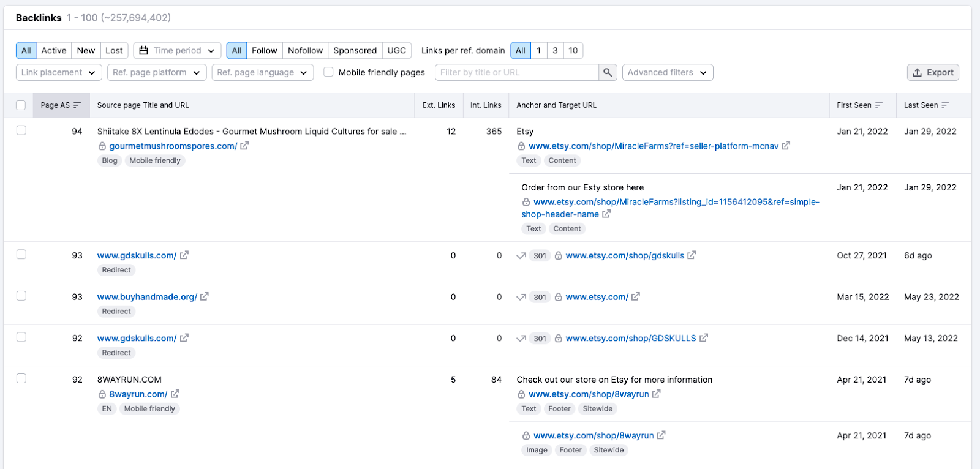Sort by Last Seen column icon
The height and width of the screenshot is (469, 980).
point(945,105)
